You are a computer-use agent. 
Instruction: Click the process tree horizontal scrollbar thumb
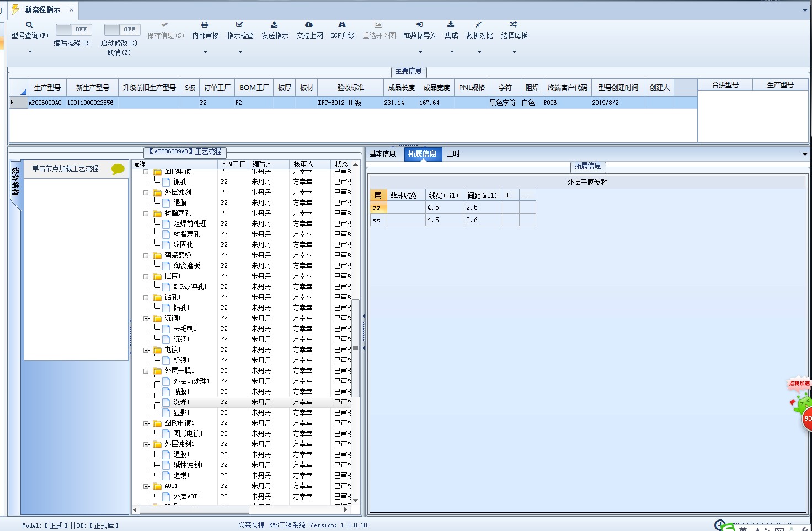coord(194,510)
